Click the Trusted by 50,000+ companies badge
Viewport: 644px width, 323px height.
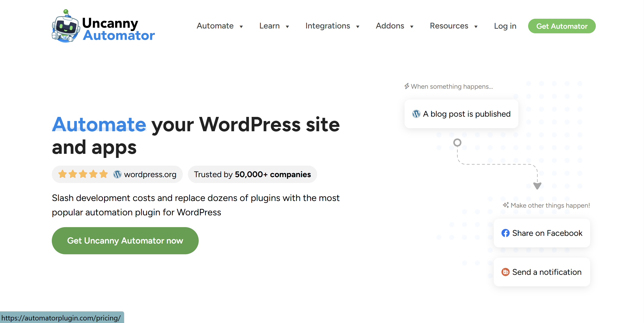pos(252,174)
